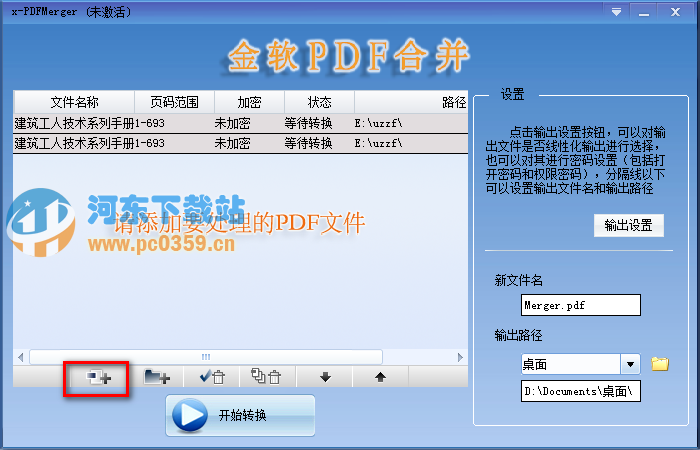This screenshot has height=450, width=700.
Task: Sort by 文件名称 column header
Action: 75,102
